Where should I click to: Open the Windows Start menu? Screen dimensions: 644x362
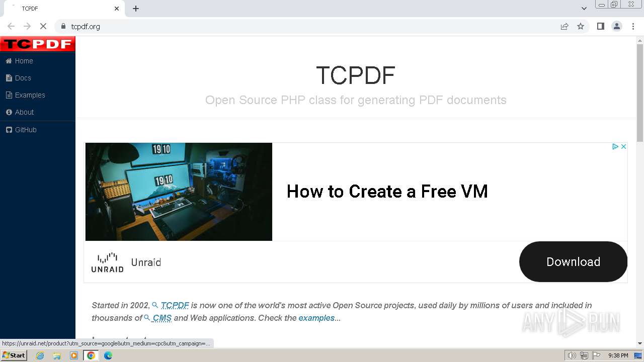click(14, 355)
